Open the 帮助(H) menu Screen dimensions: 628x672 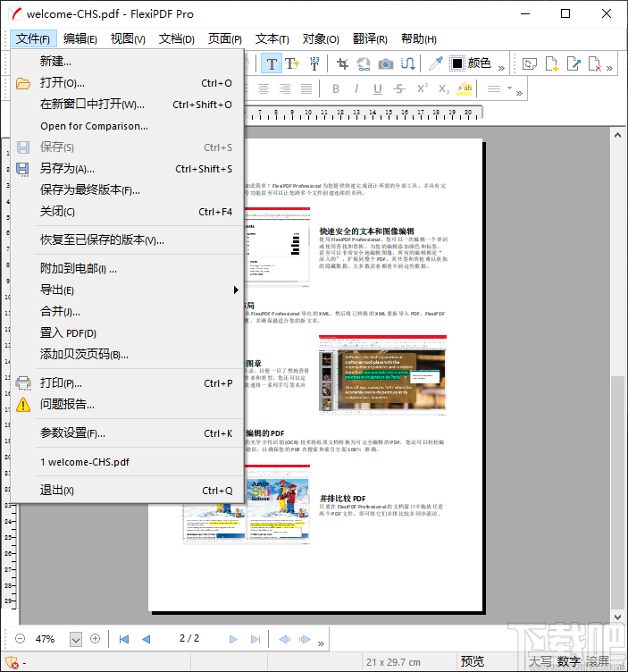419,39
